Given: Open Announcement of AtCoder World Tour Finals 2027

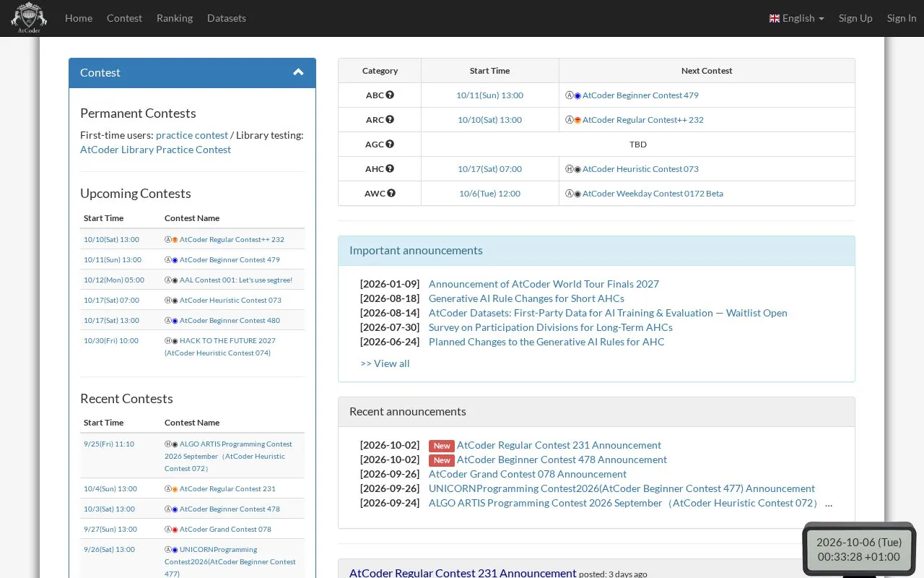Looking at the screenshot, I should click(544, 284).
